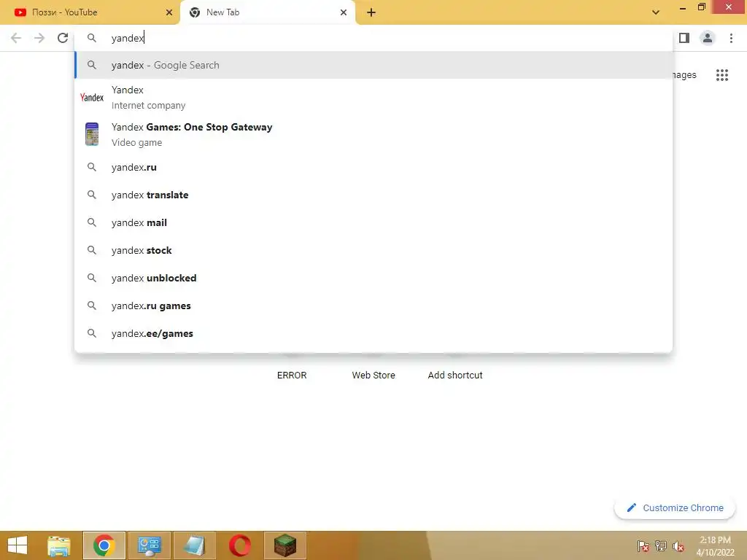Click the Yandex logo icon in suggestions
Viewport: 747px width, 560px height.
pos(92,98)
